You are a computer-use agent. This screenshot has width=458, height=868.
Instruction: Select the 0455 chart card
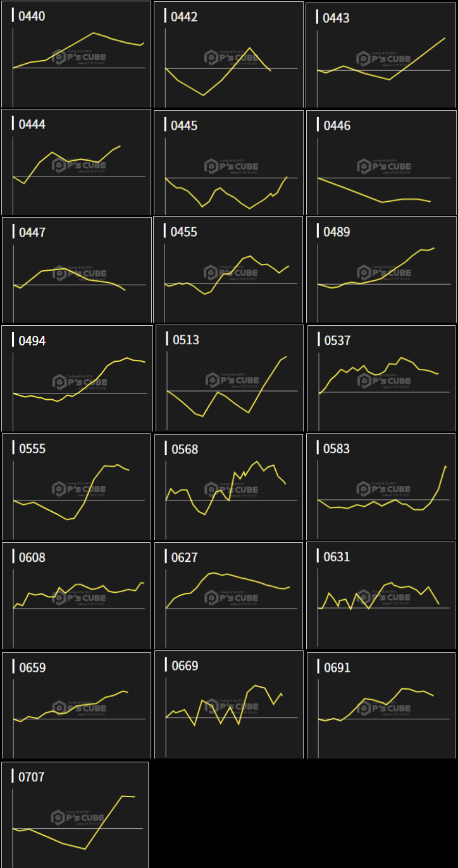pos(228,271)
